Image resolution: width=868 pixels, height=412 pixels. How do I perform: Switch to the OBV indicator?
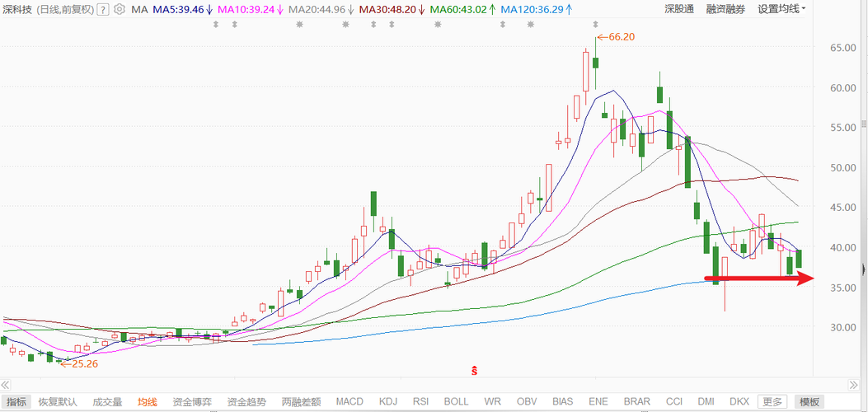pos(526,402)
